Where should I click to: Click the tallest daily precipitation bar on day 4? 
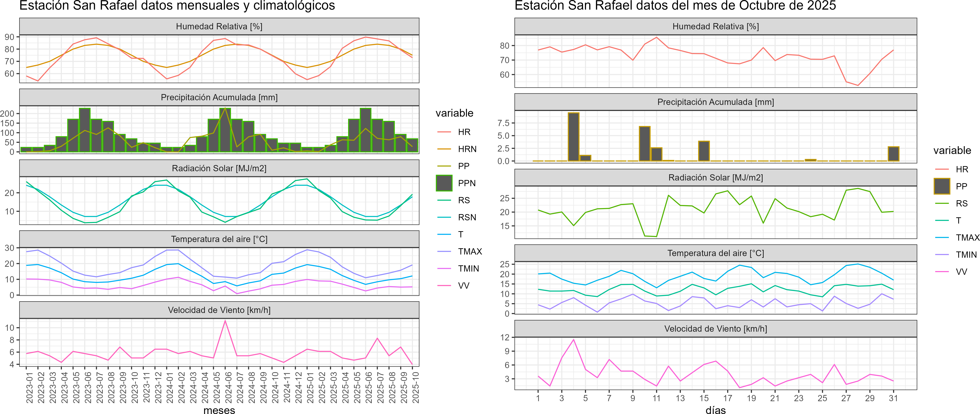pyautogui.click(x=573, y=137)
